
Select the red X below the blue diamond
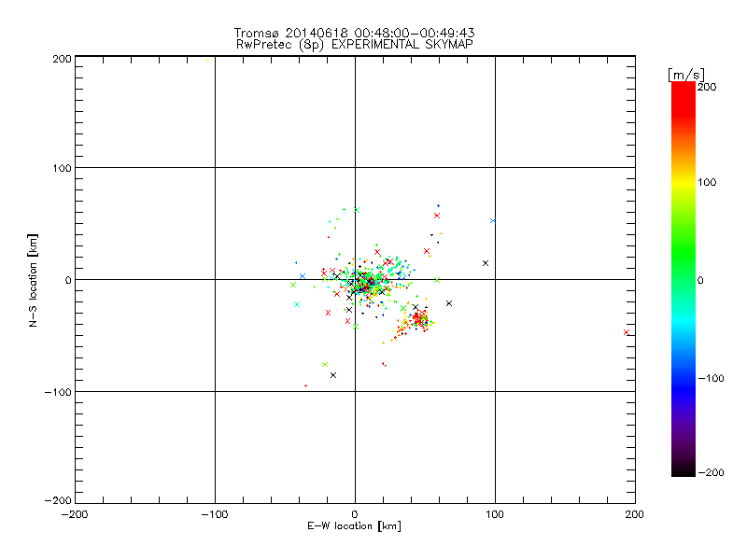(x=437, y=216)
